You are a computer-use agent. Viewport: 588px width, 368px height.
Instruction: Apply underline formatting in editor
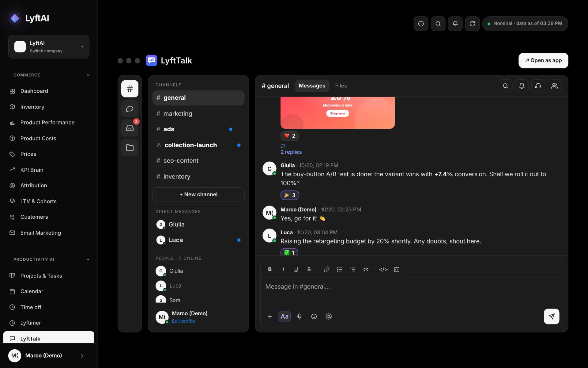pos(296,269)
